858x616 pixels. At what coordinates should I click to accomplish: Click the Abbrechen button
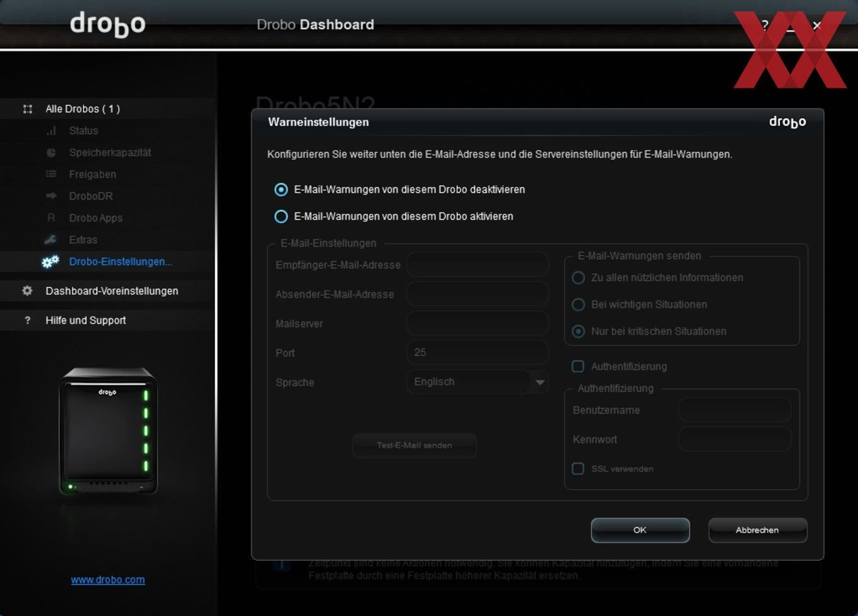click(758, 530)
